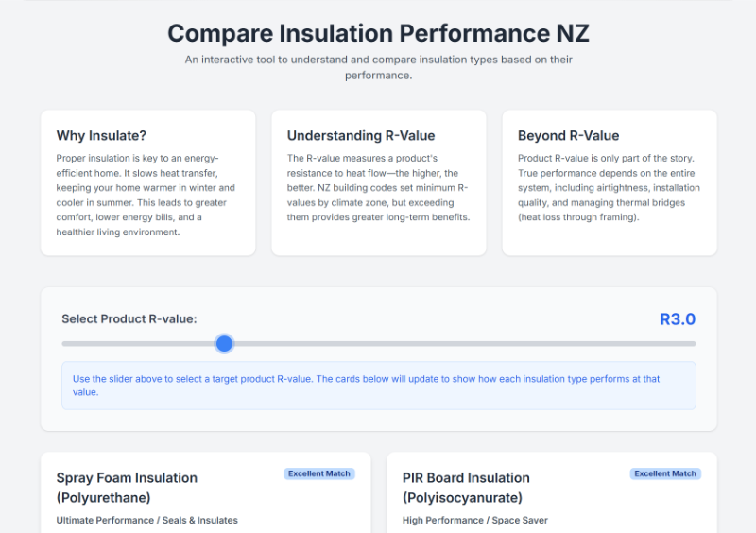The width and height of the screenshot is (756, 533).
Task: Select the "Beyond R-Value" card heading
Action: (569, 136)
